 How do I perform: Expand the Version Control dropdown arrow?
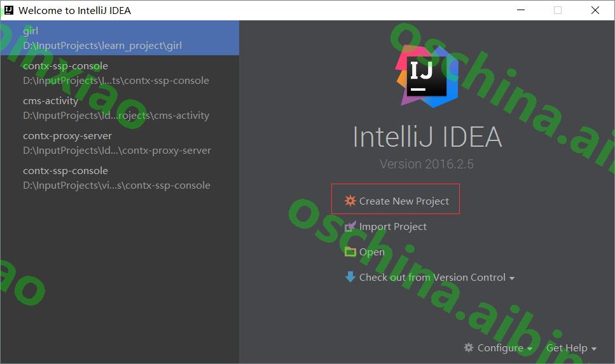pyautogui.click(x=511, y=278)
